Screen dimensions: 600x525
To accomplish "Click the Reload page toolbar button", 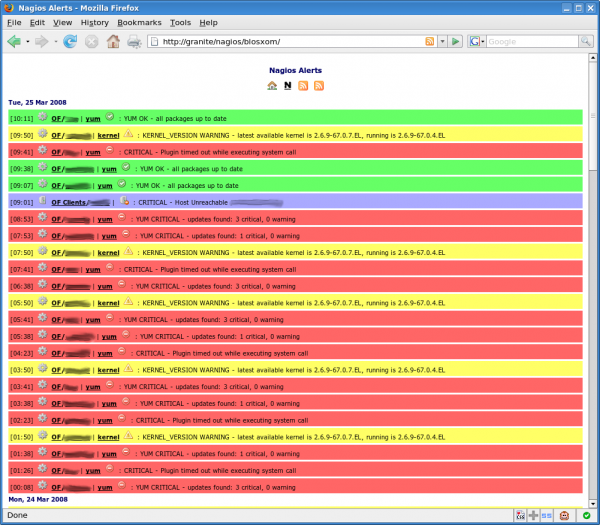I will click(x=70, y=42).
